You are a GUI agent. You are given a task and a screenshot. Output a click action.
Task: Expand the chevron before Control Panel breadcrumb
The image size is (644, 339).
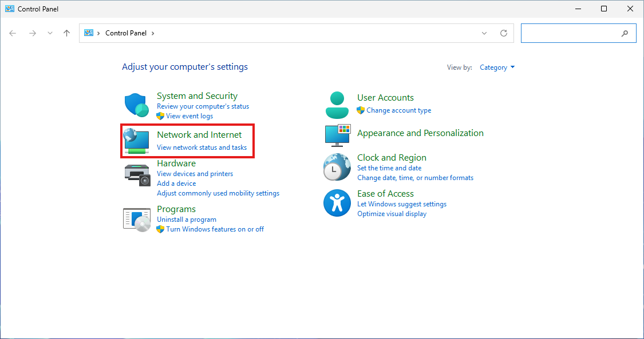(x=98, y=33)
